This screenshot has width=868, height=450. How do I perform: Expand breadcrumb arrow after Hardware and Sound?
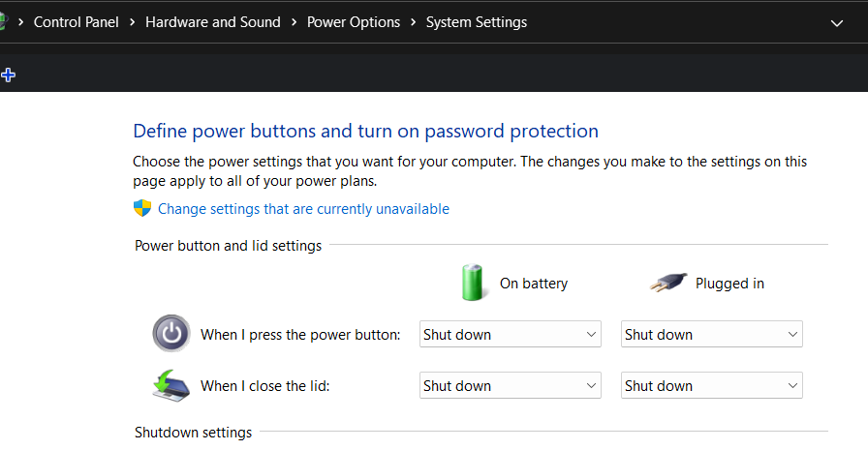(x=294, y=21)
